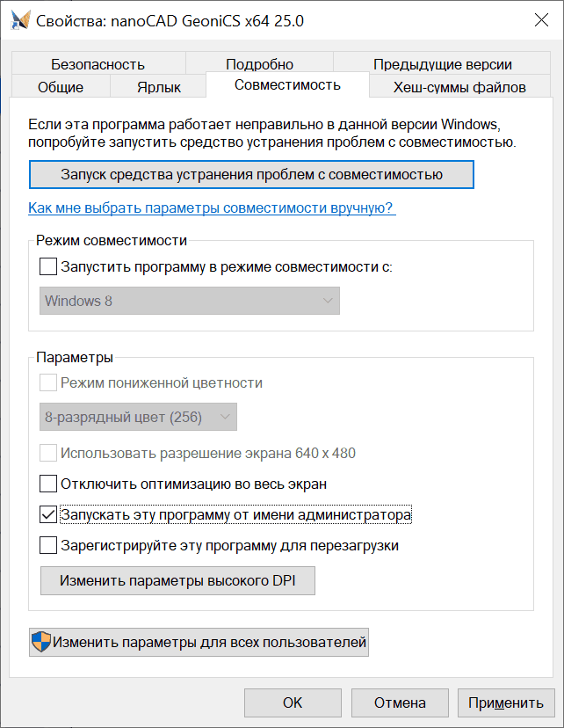Click Изменить параметры высокого DPI button

(177, 581)
